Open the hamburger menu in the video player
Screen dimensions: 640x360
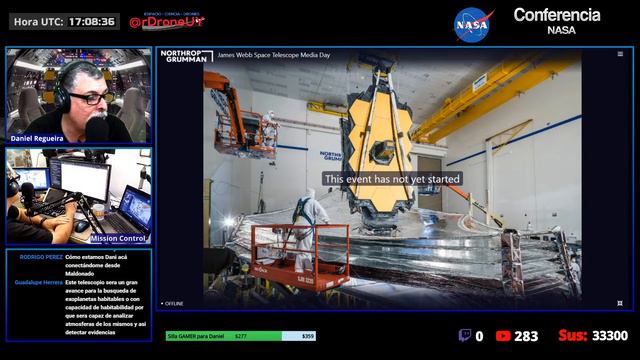[620, 54]
